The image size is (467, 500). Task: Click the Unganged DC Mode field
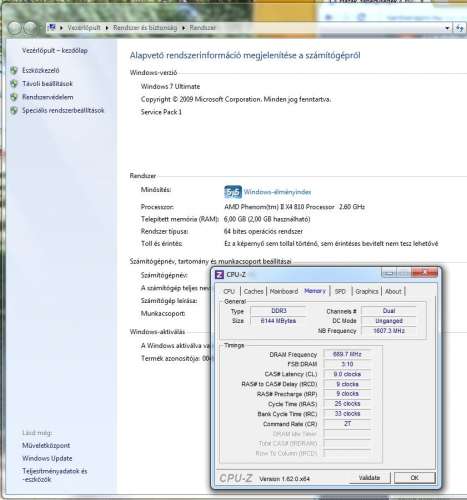tap(389, 321)
